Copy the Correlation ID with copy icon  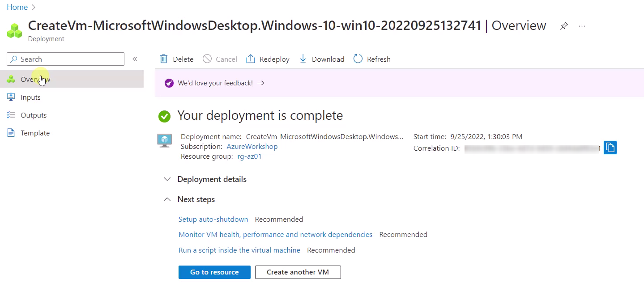tap(610, 147)
